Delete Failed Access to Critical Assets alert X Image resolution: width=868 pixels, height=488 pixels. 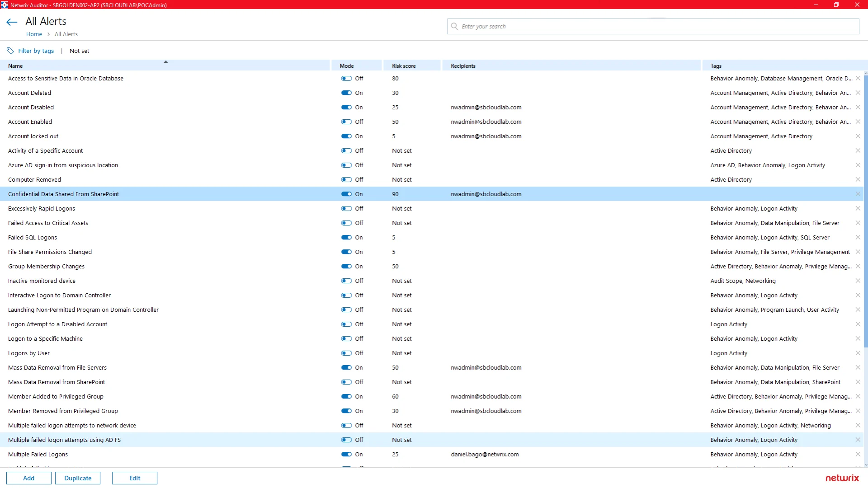pyautogui.click(x=858, y=223)
